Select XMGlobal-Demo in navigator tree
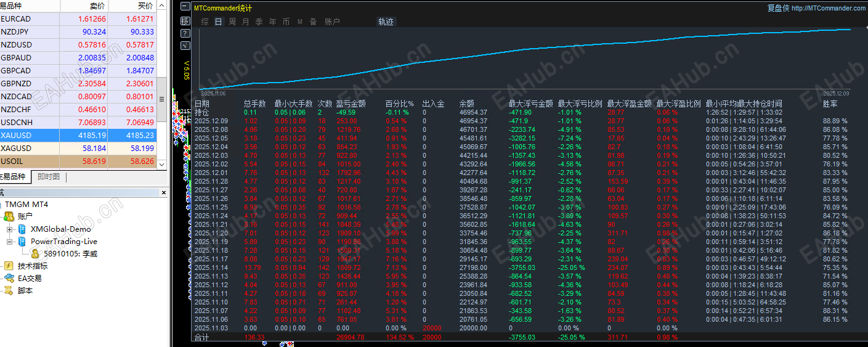The image size is (868, 347). 61,229
